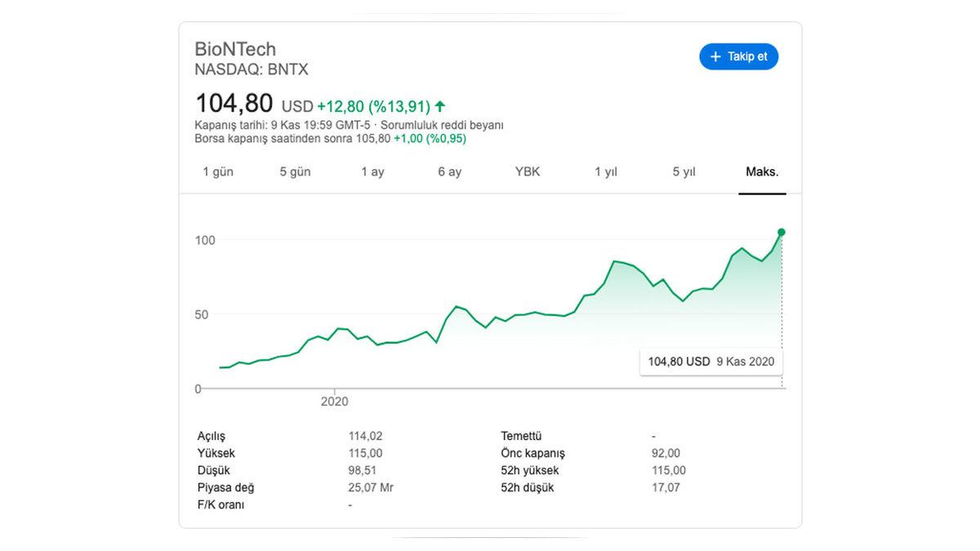
Task: Select the 1 gün range tab
Action: pyautogui.click(x=218, y=172)
